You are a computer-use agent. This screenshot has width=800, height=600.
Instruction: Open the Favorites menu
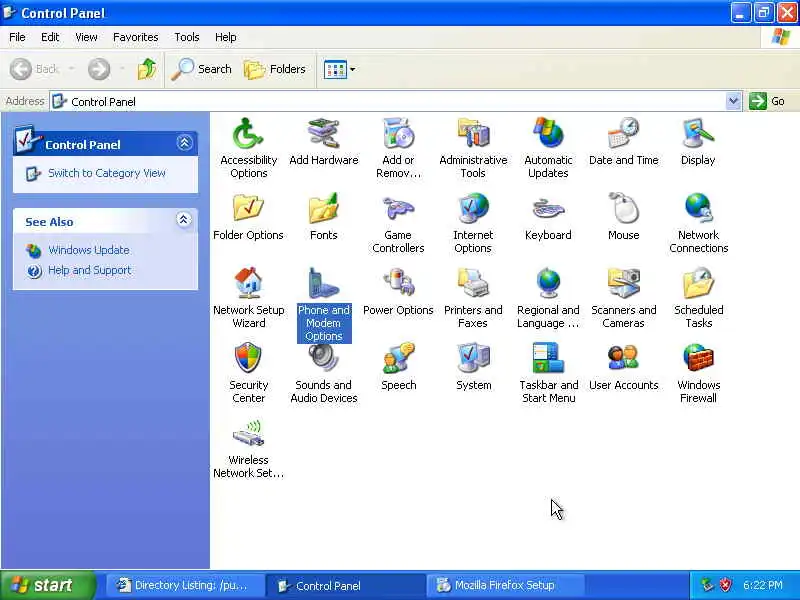pos(136,37)
